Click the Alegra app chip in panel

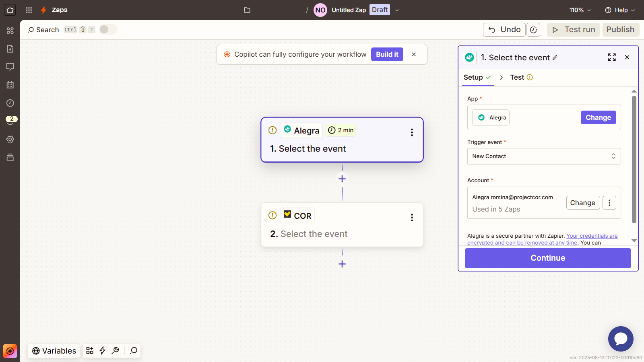coord(491,117)
